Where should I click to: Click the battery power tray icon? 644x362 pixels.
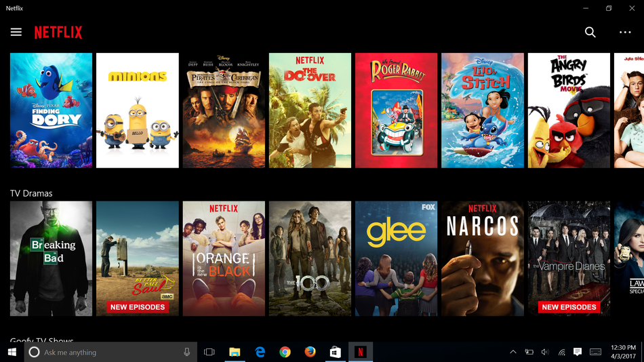(x=529, y=352)
